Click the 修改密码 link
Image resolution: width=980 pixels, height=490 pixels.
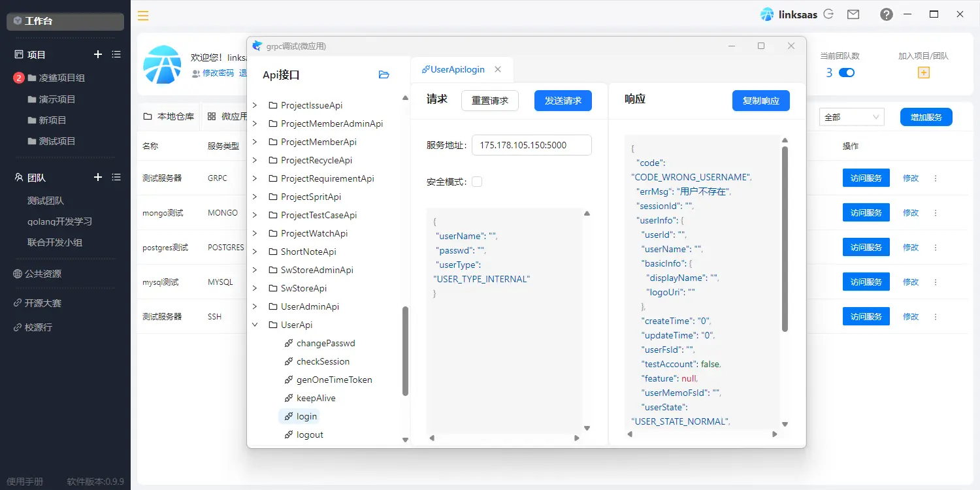pyautogui.click(x=218, y=73)
